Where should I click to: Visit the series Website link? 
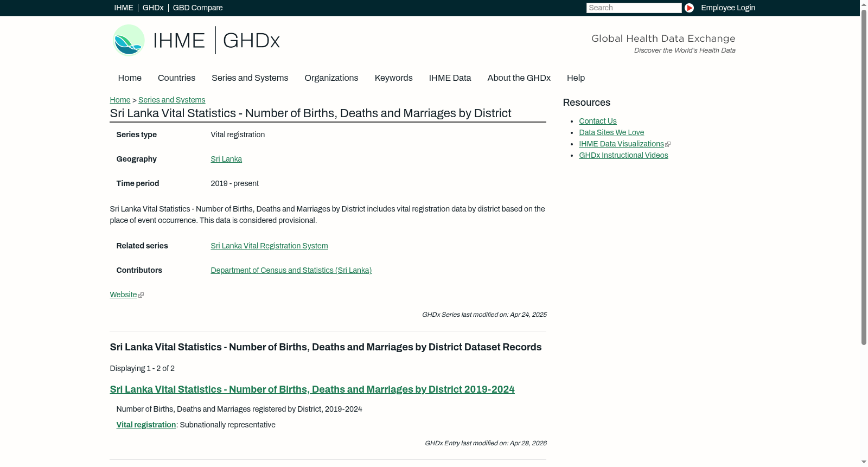point(123,295)
